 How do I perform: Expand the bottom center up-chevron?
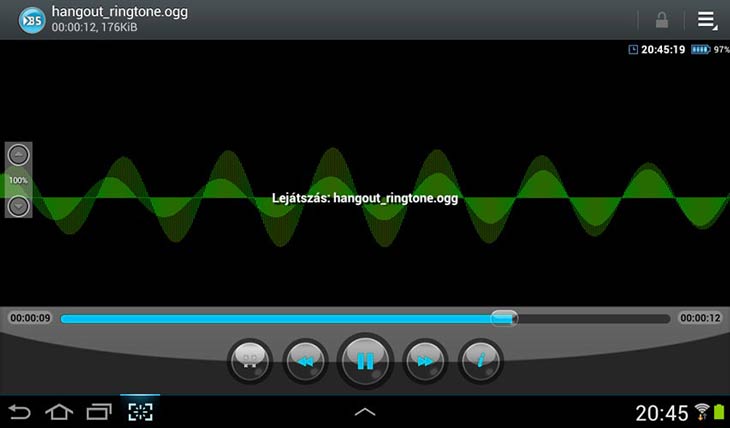[x=365, y=412]
